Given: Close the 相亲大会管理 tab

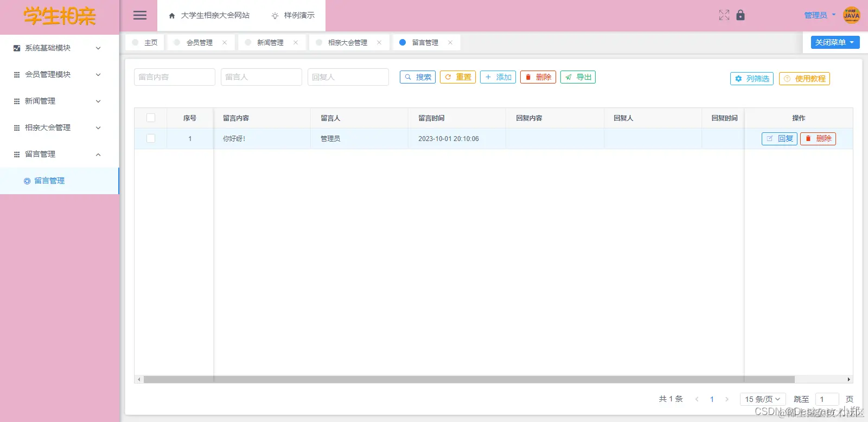Looking at the screenshot, I should [x=379, y=42].
